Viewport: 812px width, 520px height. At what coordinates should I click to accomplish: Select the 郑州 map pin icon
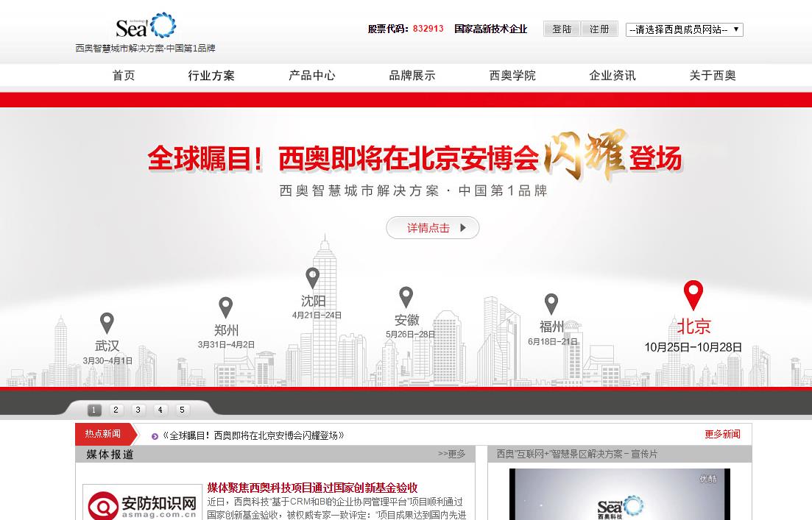coord(226,307)
